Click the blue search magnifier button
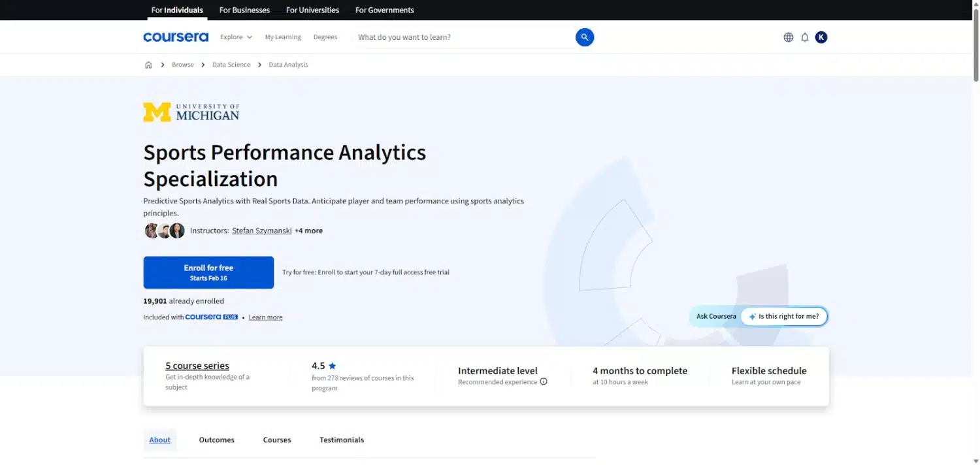 (x=585, y=37)
